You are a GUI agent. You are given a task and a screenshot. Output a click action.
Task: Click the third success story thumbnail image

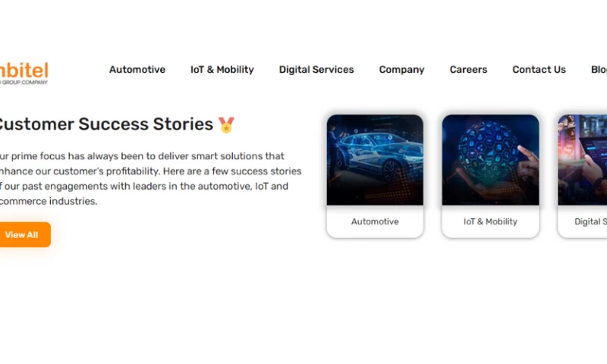(x=584, y=160)
